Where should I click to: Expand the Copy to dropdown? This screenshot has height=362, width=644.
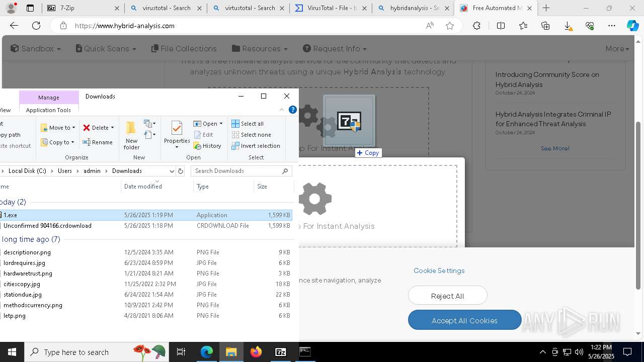click(x=72, y=142)
